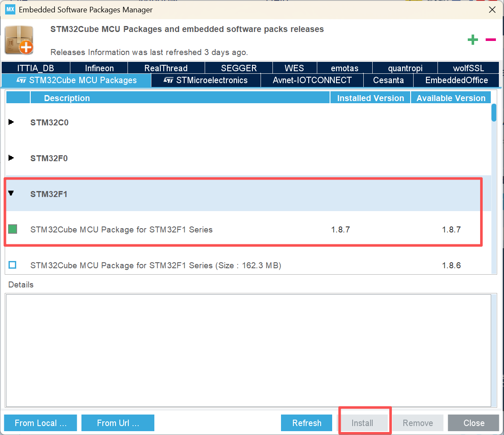Click installed version value 1.8.7
This screenshot has width=504, height=435.
[x=340, y=229]
